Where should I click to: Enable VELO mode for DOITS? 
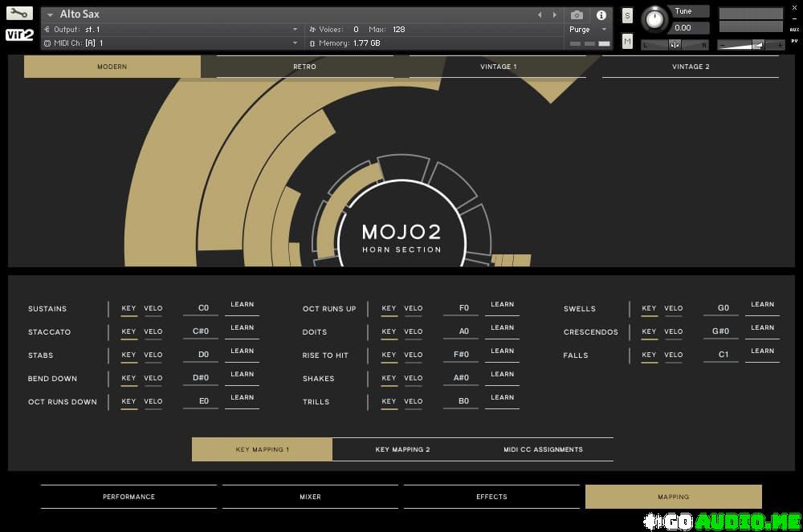point(414,331)
